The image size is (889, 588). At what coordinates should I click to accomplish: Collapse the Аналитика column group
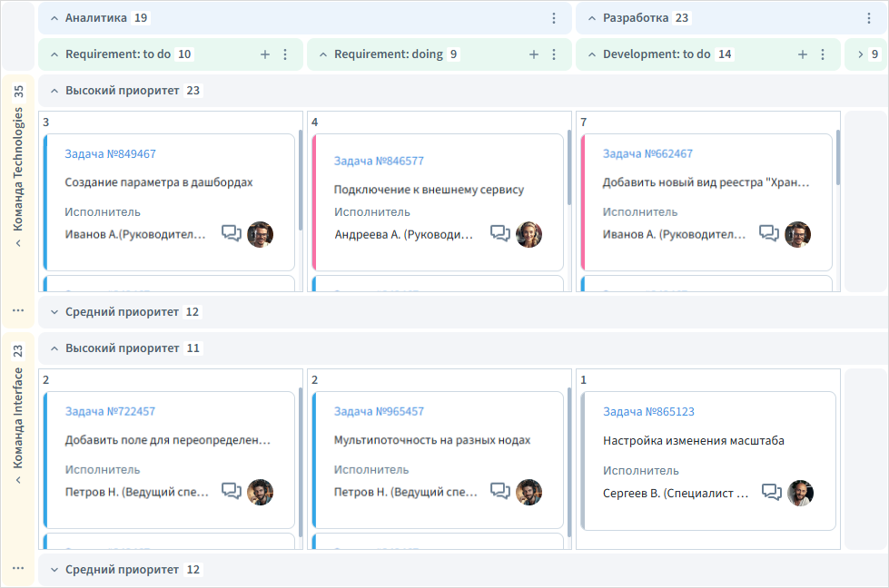click(54, 18)
